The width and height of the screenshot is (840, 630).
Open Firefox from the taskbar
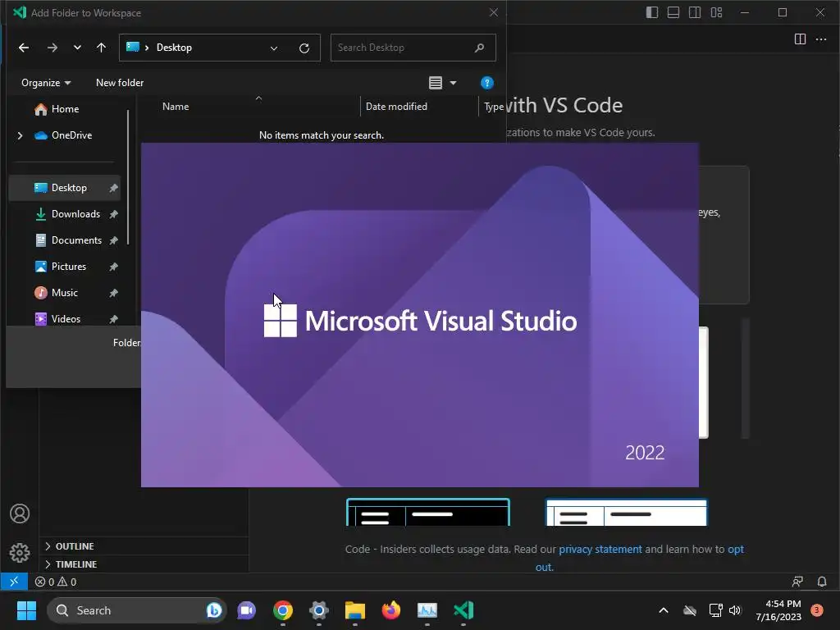(391, 610)
